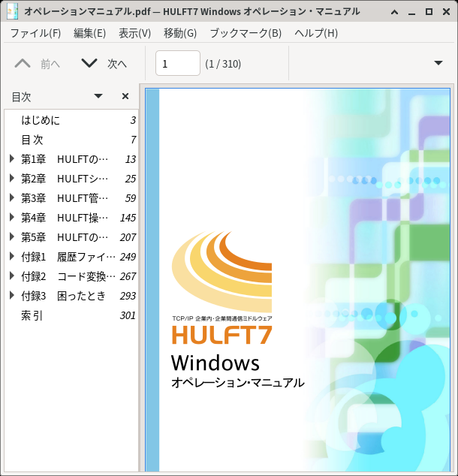Expand the 付録1 履歴ファイ… entry
Viewport: 458px width, 476px height.
pyautogui.click(x=11, y=257)
